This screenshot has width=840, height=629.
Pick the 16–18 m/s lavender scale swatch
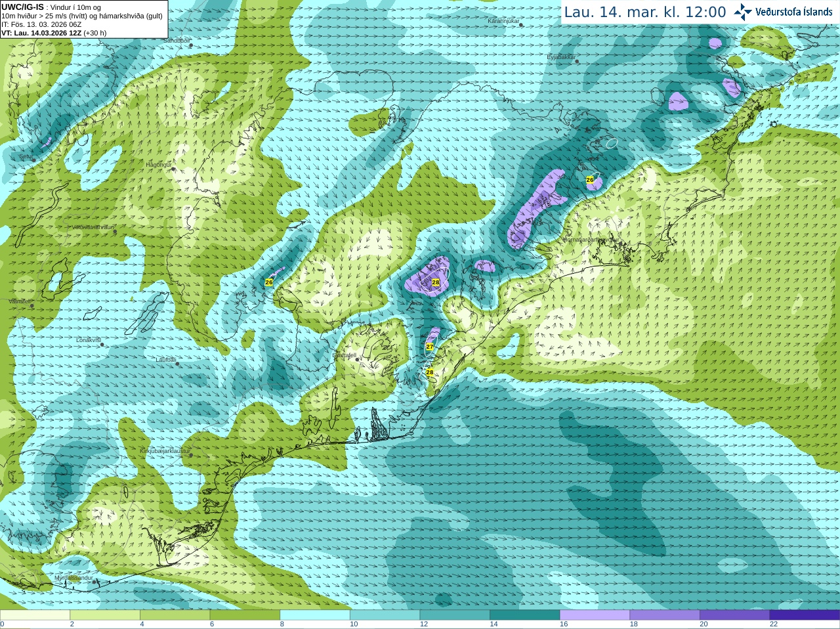tap(595, 615)
